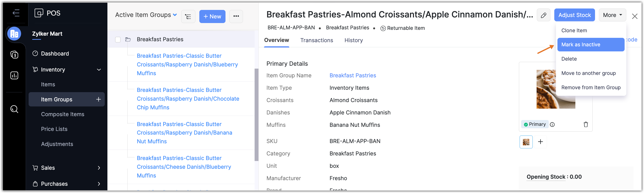Click the pencil edit icon beside item title
This screenshot has height=193, width=644.
pyautogui.click(x=543, y=15)
